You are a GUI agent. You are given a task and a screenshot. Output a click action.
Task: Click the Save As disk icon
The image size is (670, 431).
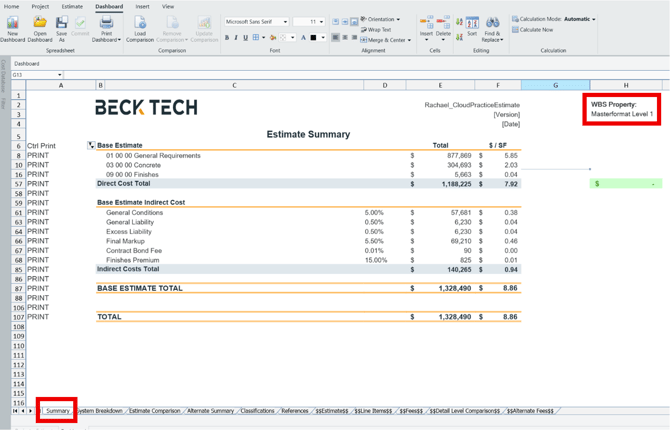61,22
